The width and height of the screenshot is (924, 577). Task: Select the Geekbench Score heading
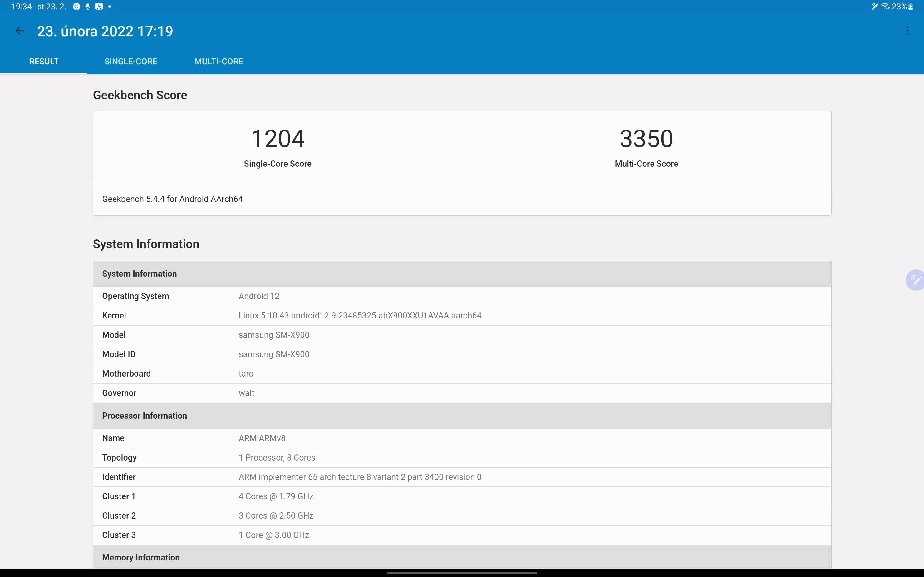point(140,95)
